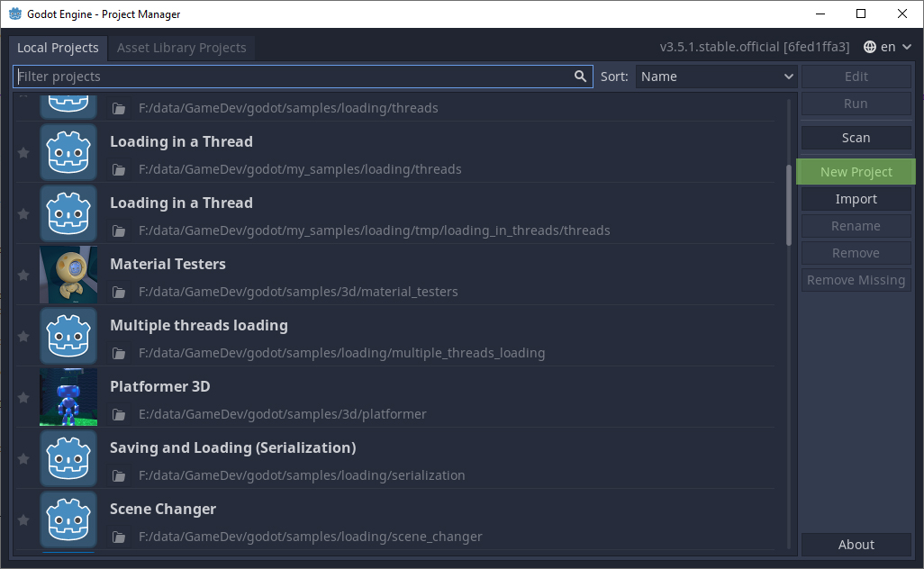Toggle favorite star for Platformer 3D
Viewport: 924px width, 569px height.
[23, 398]
